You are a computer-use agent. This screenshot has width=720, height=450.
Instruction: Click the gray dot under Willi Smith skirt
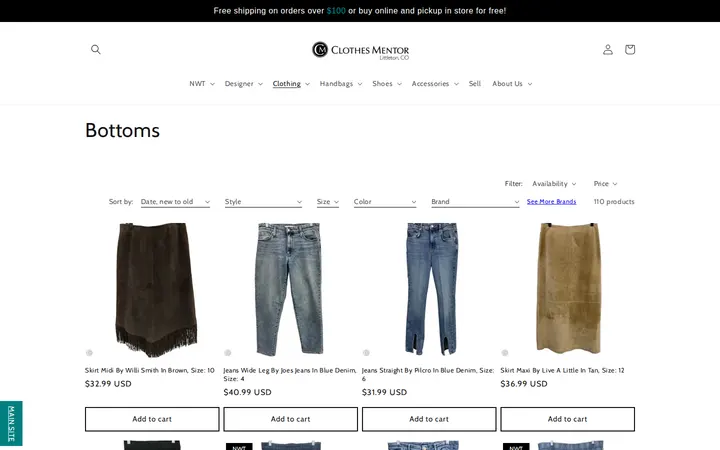point(89,353)
